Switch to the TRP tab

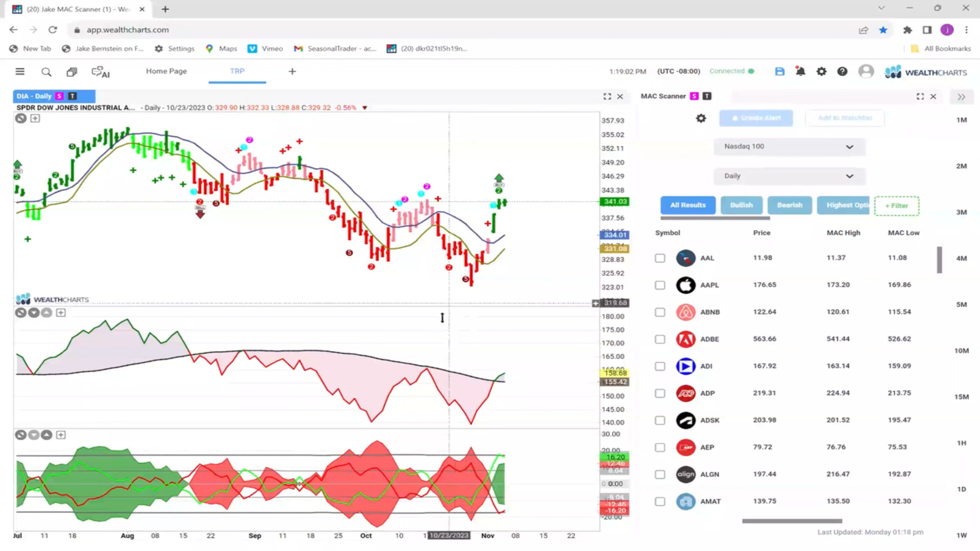pyautogui.click(x=237, y=71)
